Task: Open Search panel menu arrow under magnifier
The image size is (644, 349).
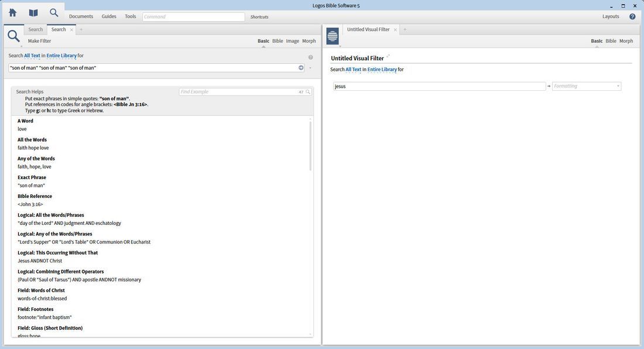Action: click(21, 46)
